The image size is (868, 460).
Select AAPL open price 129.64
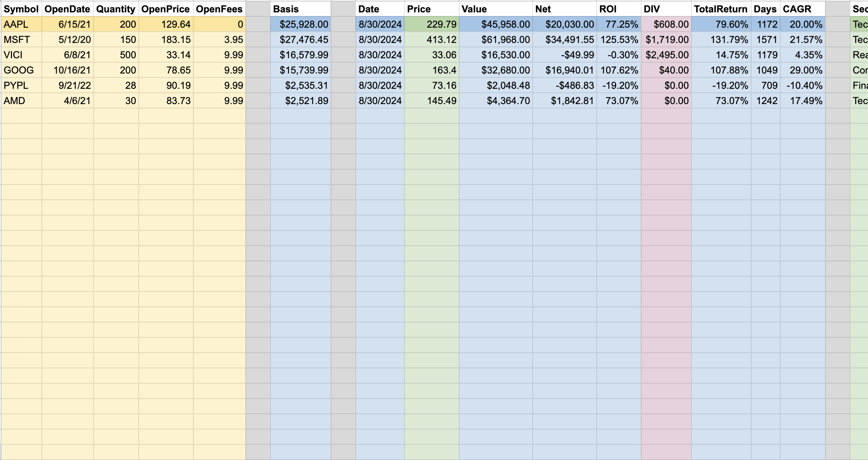pyautogui.click(x=166, y=24)
